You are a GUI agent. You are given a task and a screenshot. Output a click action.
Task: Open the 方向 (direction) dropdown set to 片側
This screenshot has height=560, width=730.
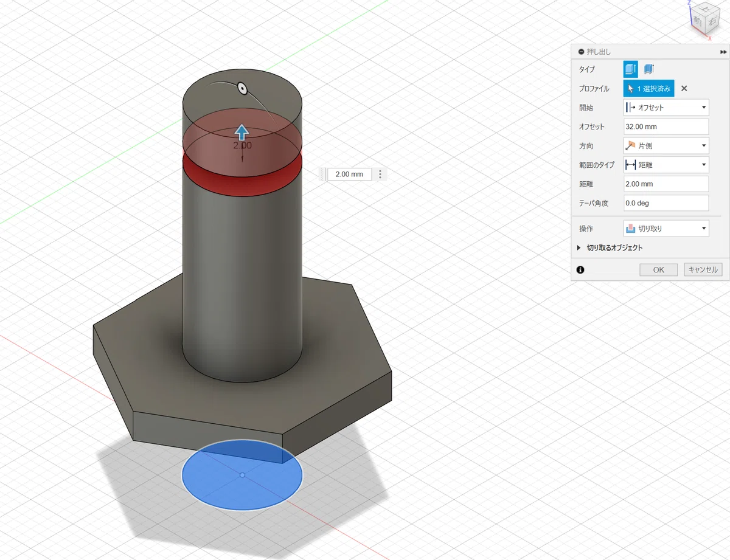[666, 146]
